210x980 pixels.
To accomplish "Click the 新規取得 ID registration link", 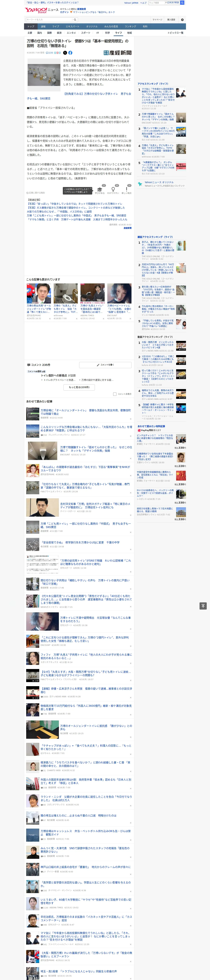I will (82, 9).
